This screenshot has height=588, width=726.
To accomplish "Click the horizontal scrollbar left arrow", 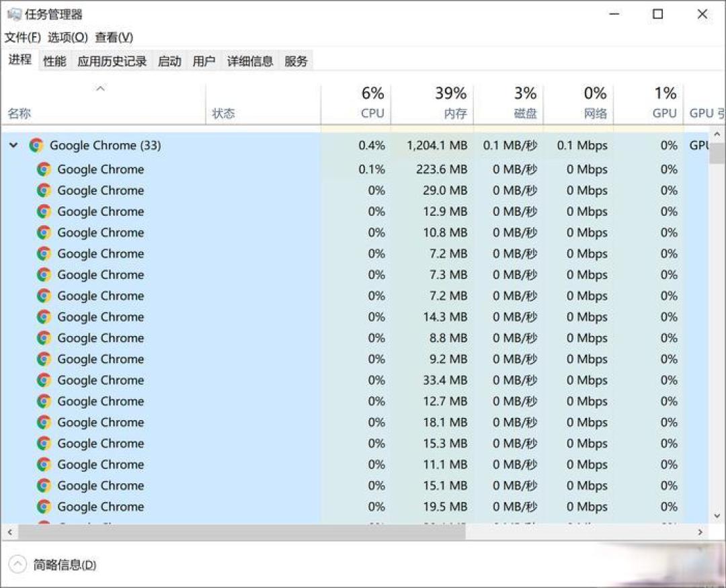I will pyautogui.click(x=9, y=532).
